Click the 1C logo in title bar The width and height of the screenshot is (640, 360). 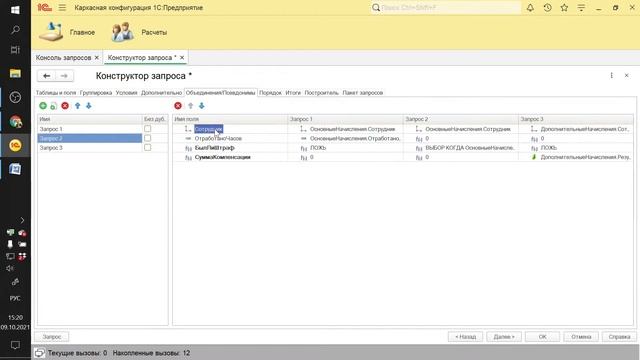click(x=44, y=7)
